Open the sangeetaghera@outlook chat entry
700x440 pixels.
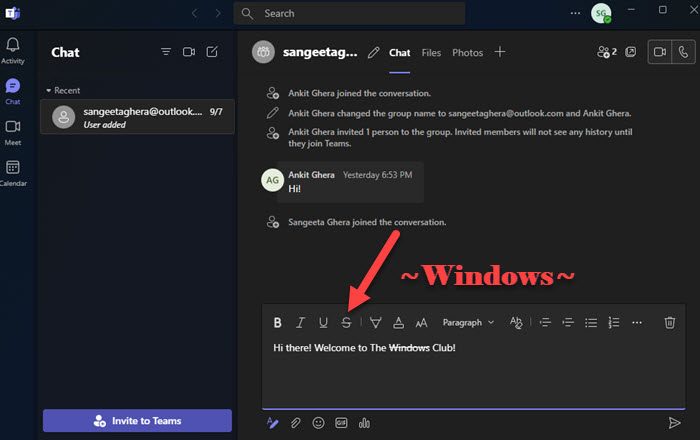pyautogui.click(x=138, y=117)
